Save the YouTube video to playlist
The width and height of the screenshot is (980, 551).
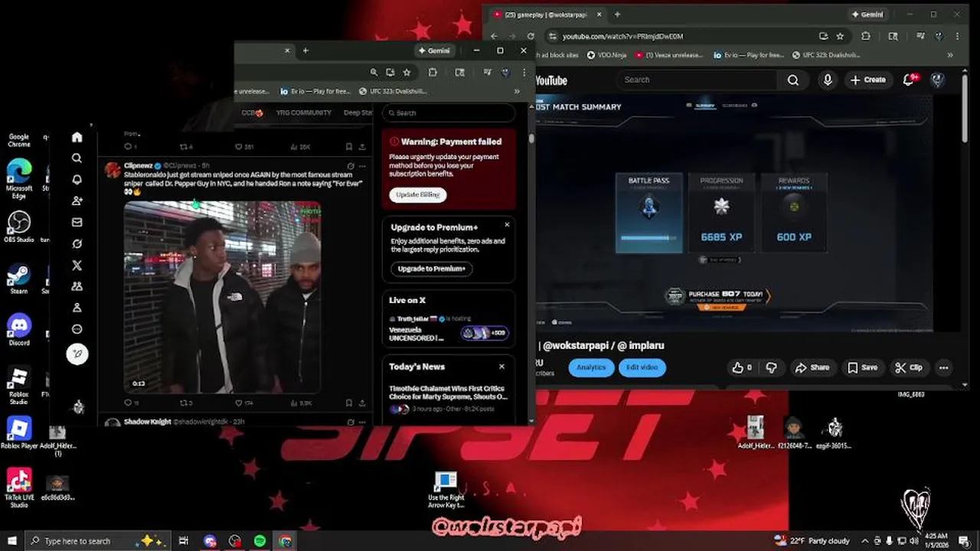(x=862, y=367)
